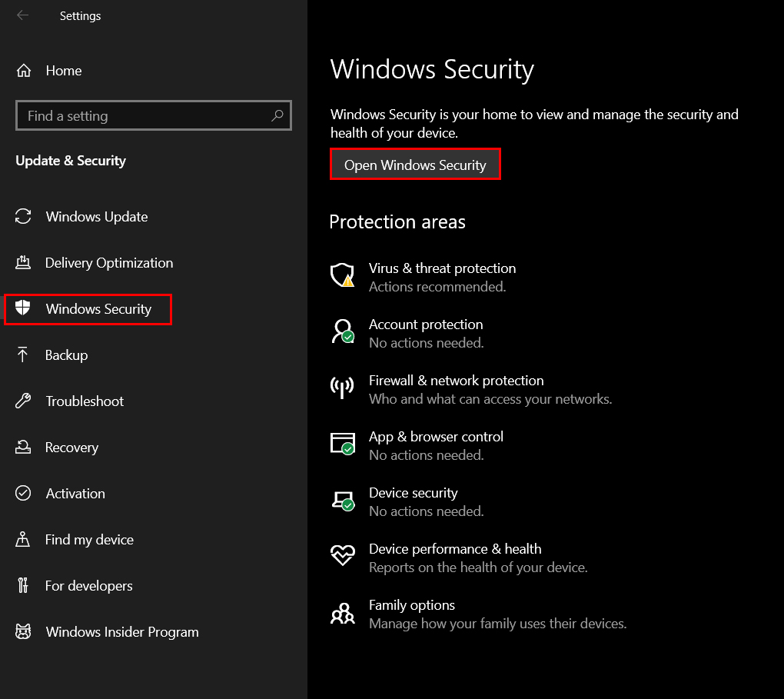Open Windows Insider Program page
The image size is (784, 699).
pos(122,631)
